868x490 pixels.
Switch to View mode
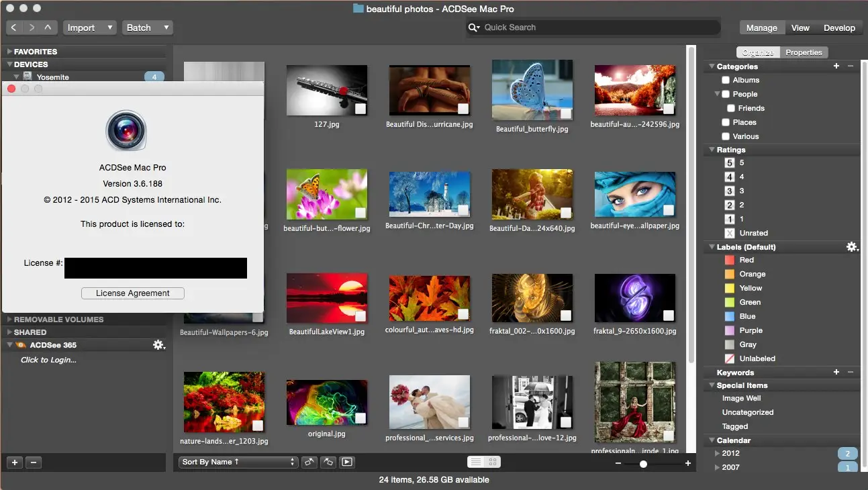tap(800, 28)
